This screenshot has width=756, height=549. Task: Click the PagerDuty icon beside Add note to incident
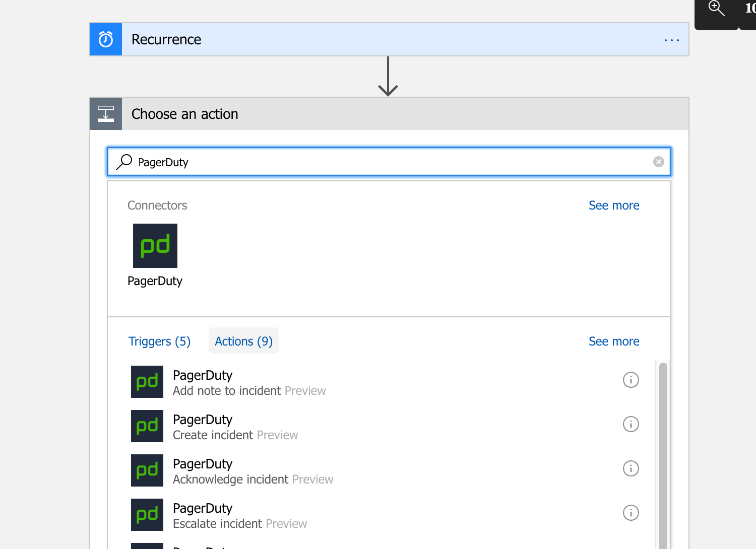(147, 382)
